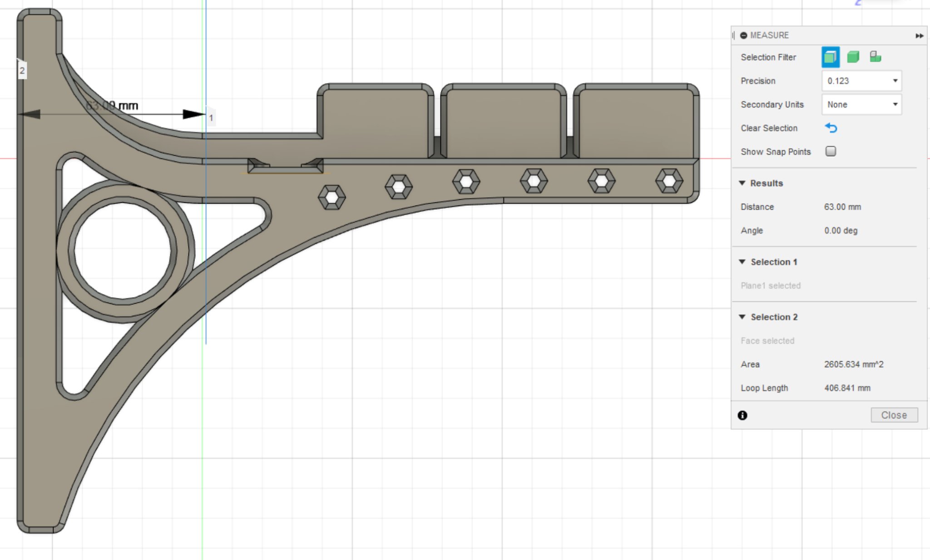The width and height of the screenshot is (930, 560).
Task: Select the face/edge/vertex selection filter
Action: [x=830, y=57]
